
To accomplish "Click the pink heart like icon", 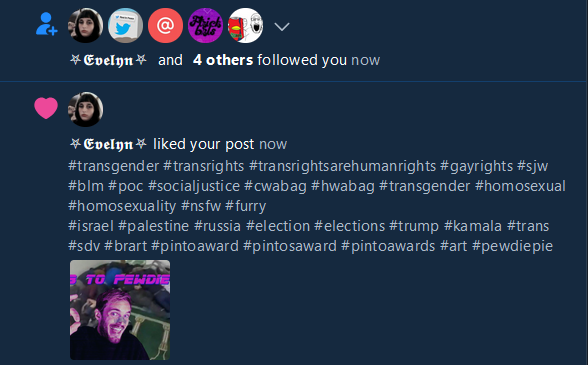I will 46,108.
